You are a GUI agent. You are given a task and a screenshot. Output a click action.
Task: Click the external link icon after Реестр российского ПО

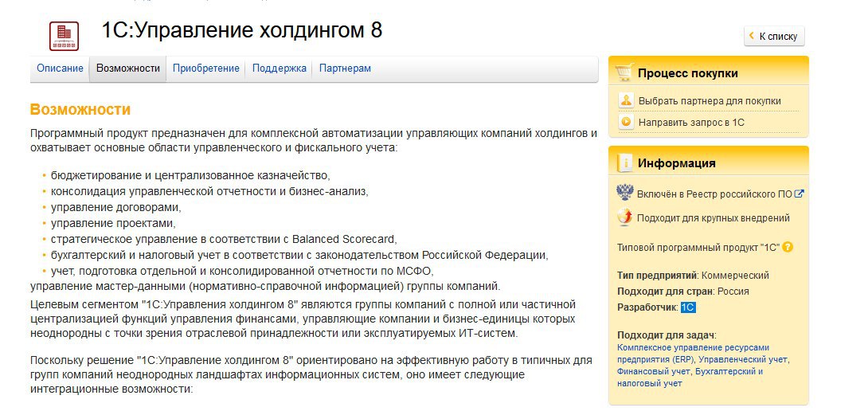799,194
